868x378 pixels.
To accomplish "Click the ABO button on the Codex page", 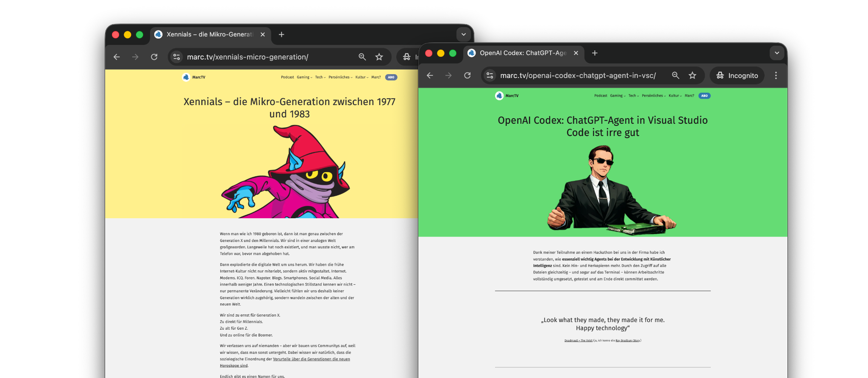I will pyautogui.click(x=704, y=96).
